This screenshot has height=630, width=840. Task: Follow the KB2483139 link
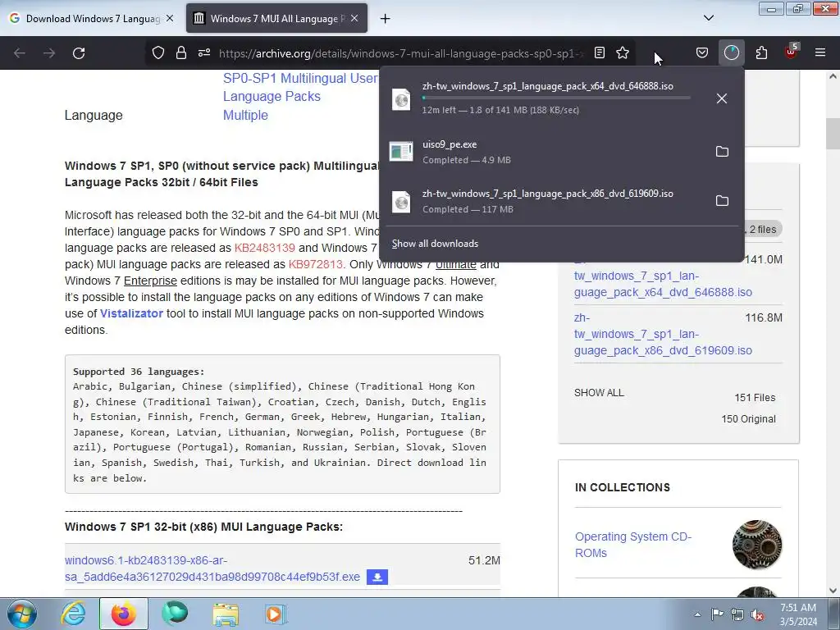265,248
